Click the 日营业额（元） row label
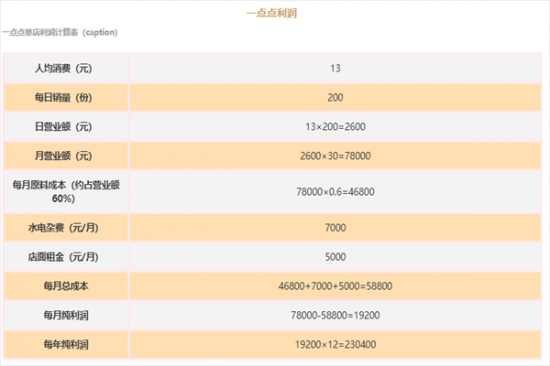550x366 pixels. [63, 126]
